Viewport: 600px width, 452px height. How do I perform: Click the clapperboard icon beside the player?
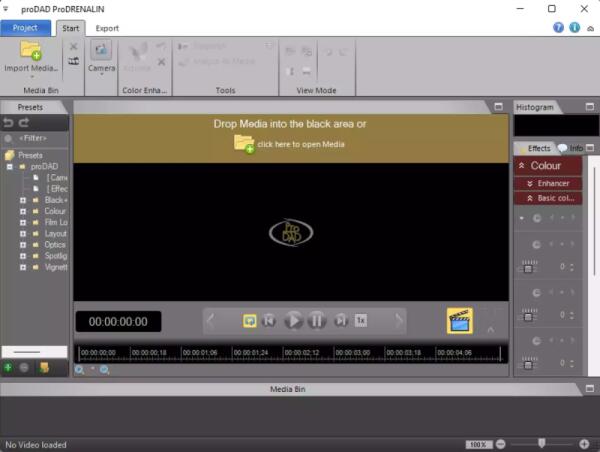point(459,321)
